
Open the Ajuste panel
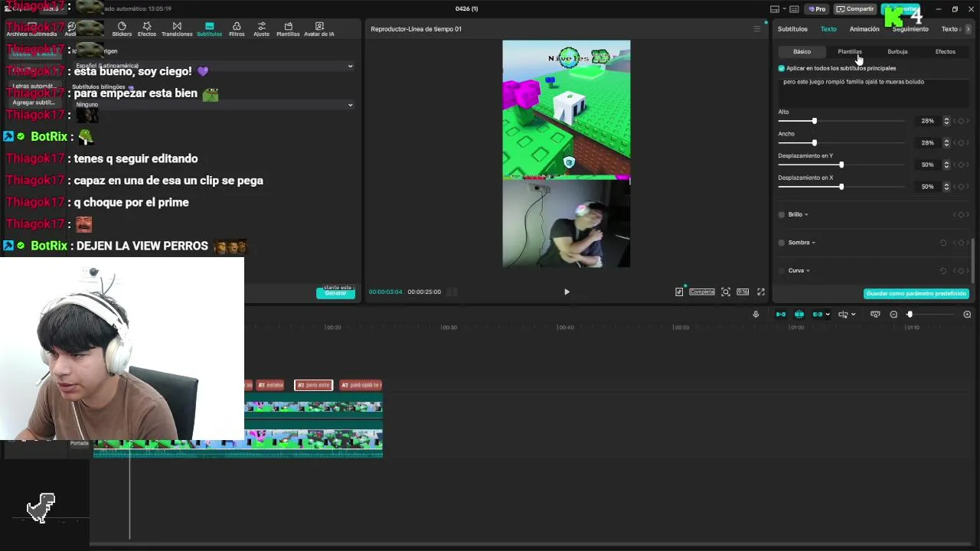(x=262, y=29)
